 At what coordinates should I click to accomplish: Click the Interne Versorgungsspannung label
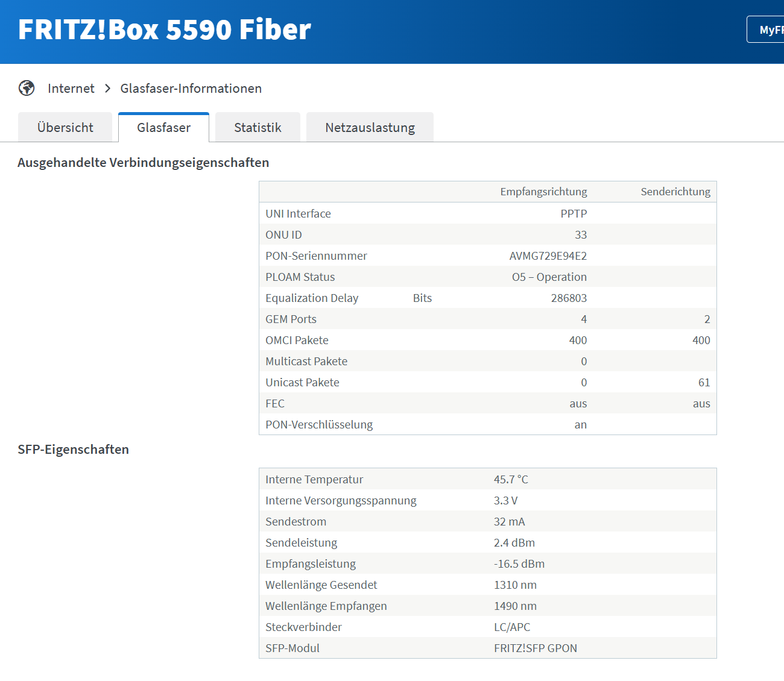[341, 501]
